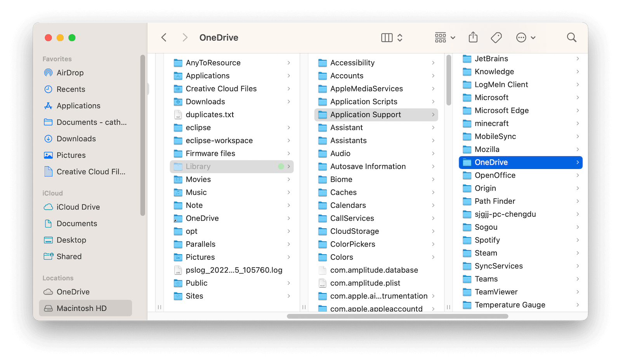Click the Edit Tags icon

(496, 38)
